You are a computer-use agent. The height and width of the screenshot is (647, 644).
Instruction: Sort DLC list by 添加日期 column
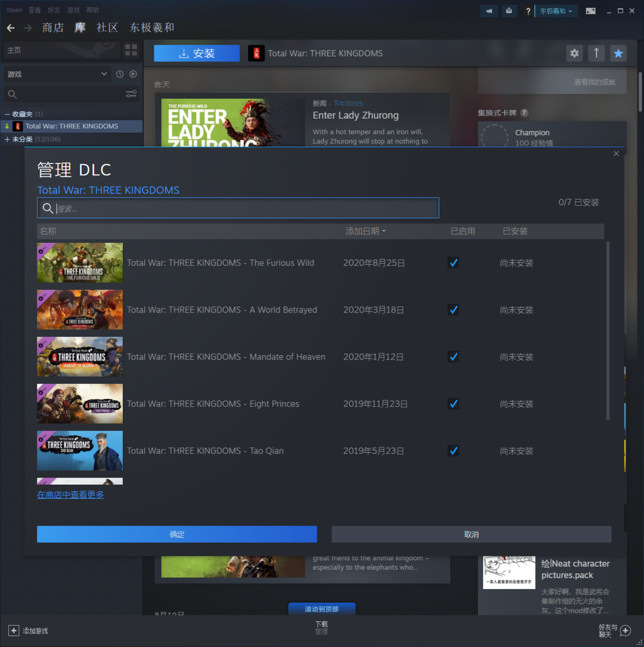(x=365, y=231)
